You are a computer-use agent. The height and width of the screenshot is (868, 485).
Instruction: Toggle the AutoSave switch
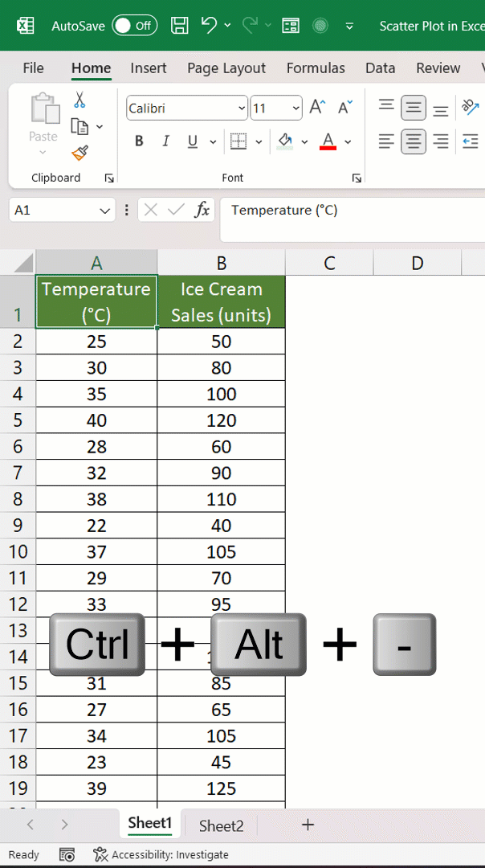click(134, 26)
